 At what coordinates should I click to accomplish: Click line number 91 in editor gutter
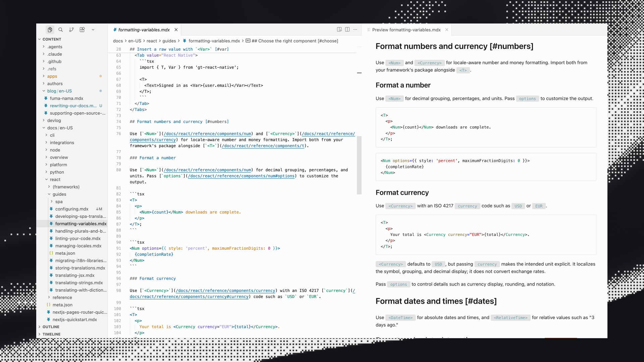tap(118, 248)
